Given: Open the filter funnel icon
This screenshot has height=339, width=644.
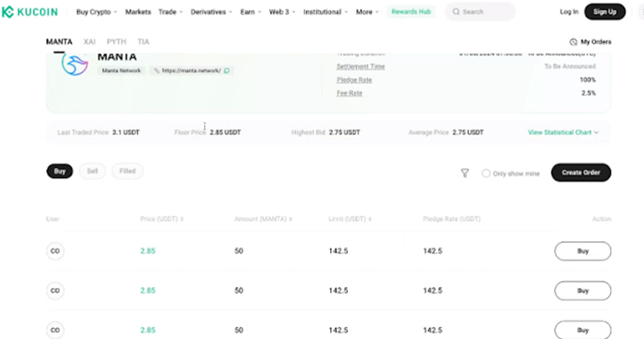Looking at the screenshot, I should click(x=465, y=173).
